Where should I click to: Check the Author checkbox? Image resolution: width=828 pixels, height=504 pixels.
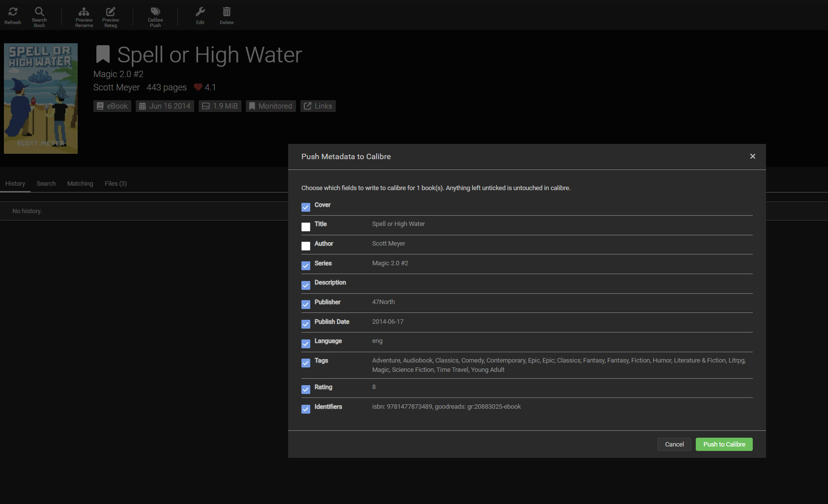coord(306,246)
